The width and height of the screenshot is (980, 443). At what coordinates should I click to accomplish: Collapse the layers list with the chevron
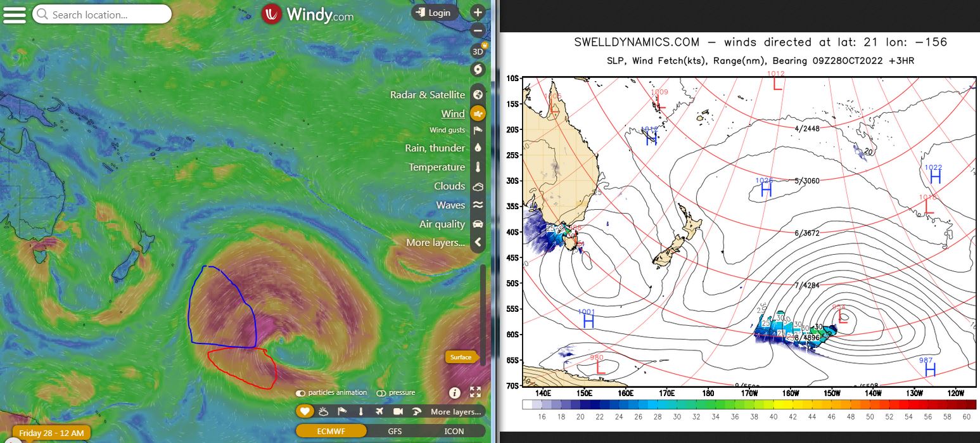point(478,242)
